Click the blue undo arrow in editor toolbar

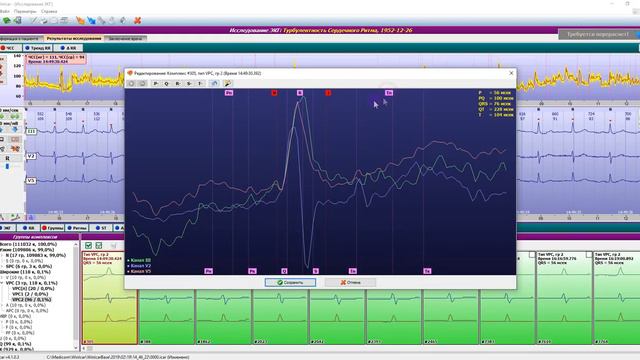(x=214, y=83)
